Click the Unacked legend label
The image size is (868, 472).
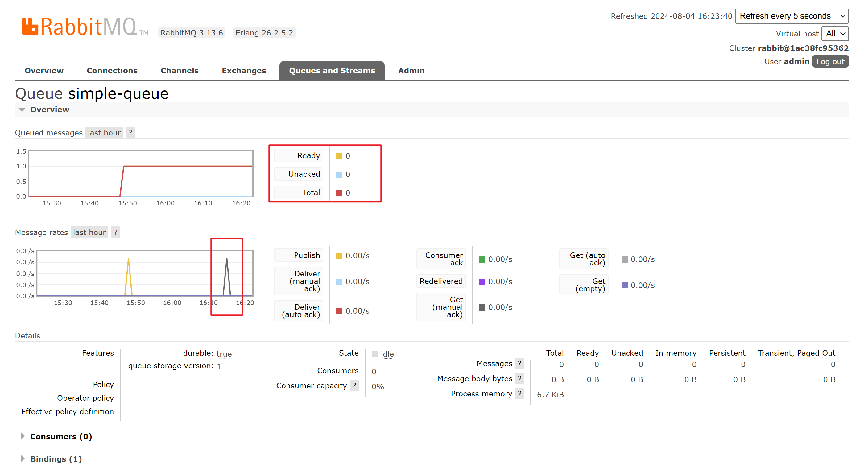(299, 174)
